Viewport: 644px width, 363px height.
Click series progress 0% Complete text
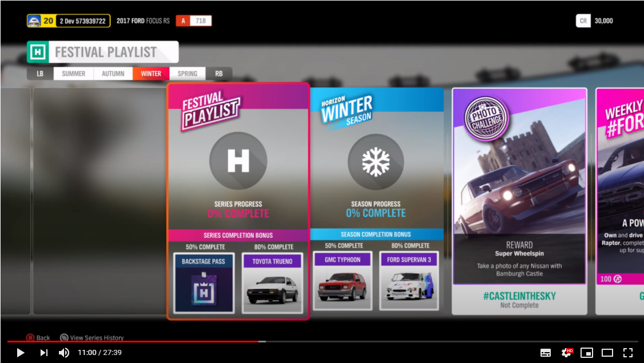coord(238,214)
